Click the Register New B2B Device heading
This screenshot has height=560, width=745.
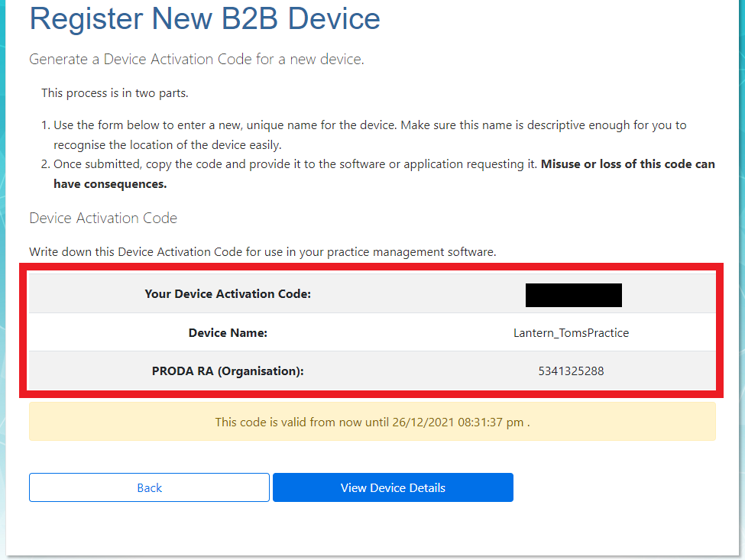pos(205,19)
